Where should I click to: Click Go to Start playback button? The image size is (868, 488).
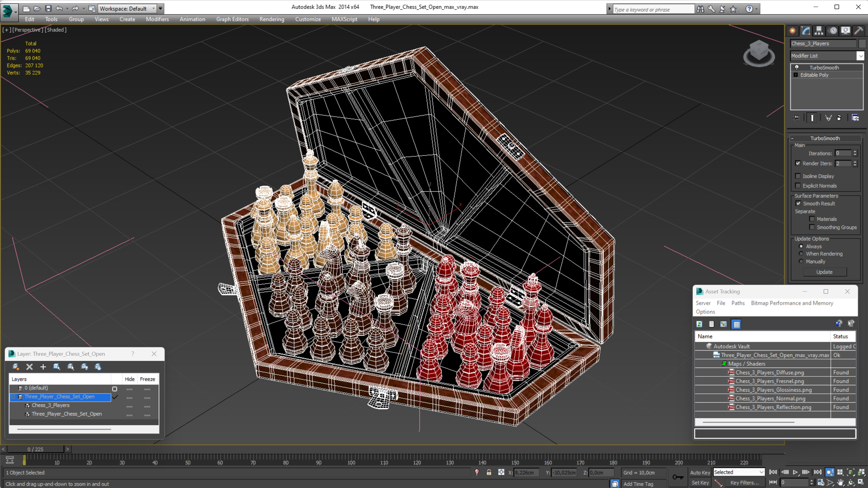point(773,472)
